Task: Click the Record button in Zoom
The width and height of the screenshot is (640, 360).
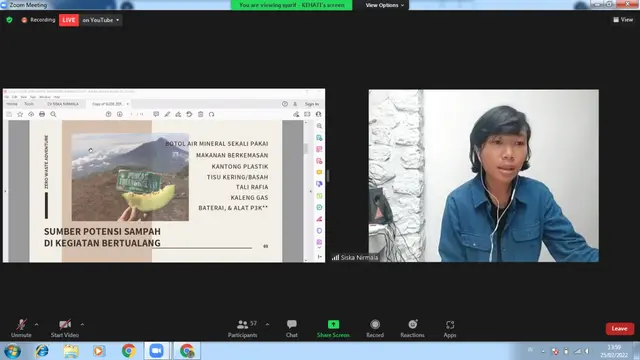Action: [x=375, y=328]
